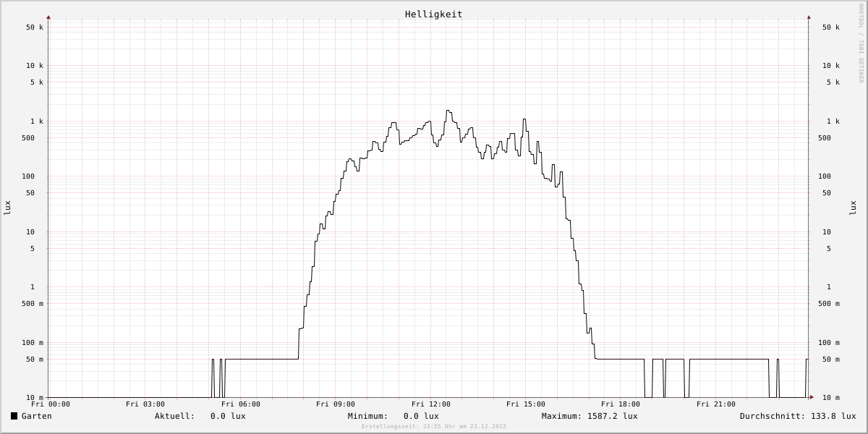Click the '10 m' label on left axis
This screenshot has height=434, width=868.
pos(35,398)
